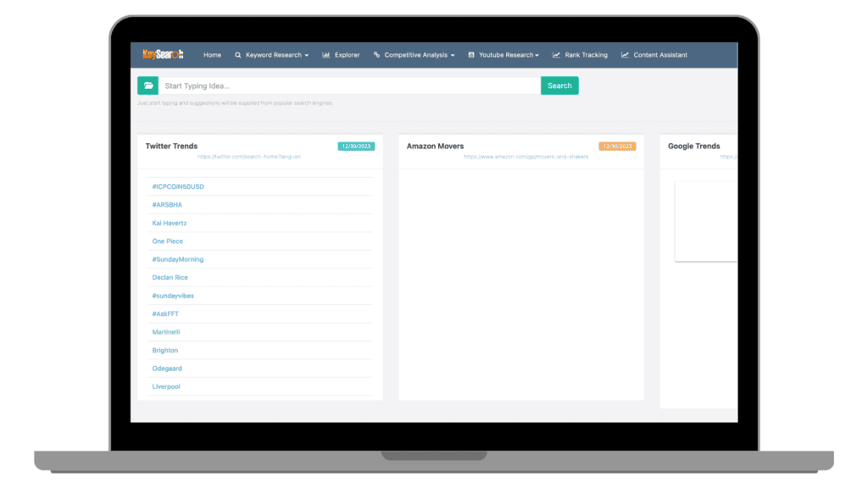Click the Keyword Research magnifier icon

(238, 55)
